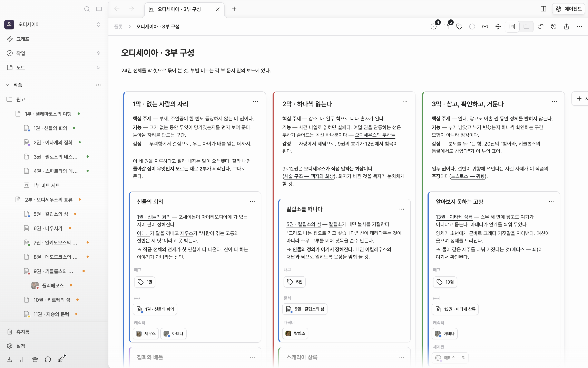Open display options sliders icon
Viewport: 588px width, 368px height.
(541, 26)
